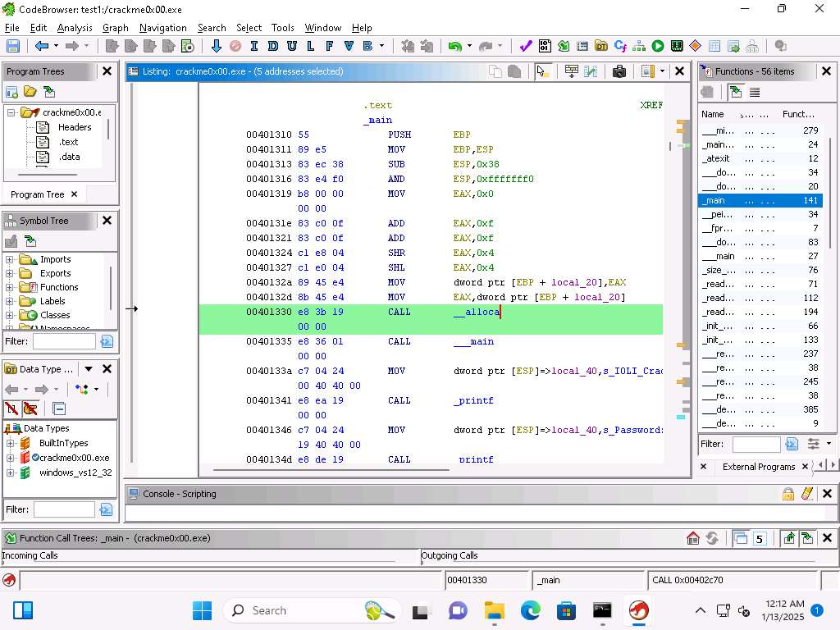
Task: Click the Console lock scroll icon
Action: pyautogui.click(x=787, y=494)
